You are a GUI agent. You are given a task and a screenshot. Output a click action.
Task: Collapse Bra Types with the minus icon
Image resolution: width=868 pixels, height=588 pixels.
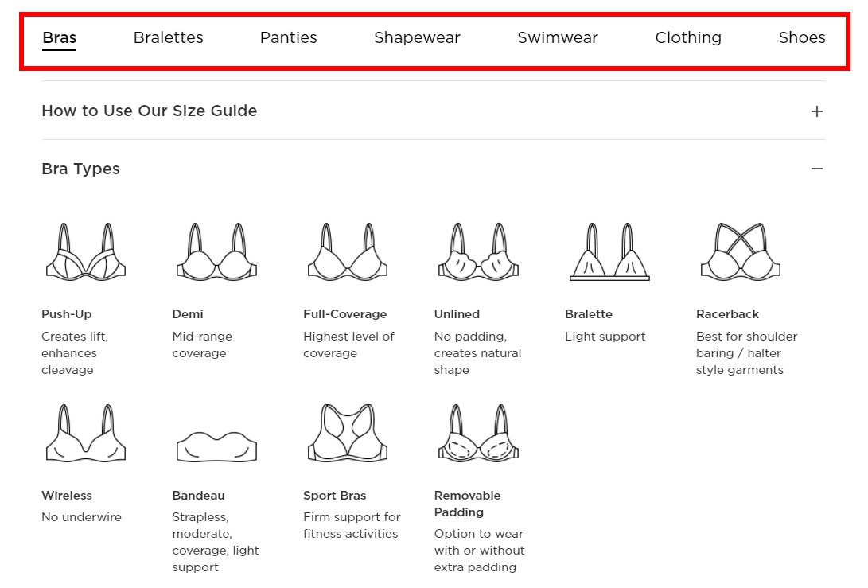coord(816,169)
